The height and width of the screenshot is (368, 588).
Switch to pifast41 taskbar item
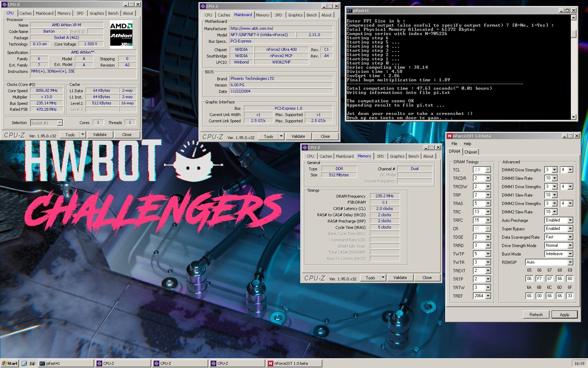[x=65, y=363]
